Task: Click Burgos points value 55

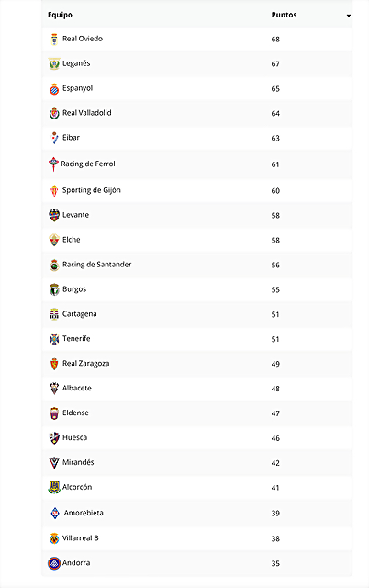Action: [x=275, y=290]
